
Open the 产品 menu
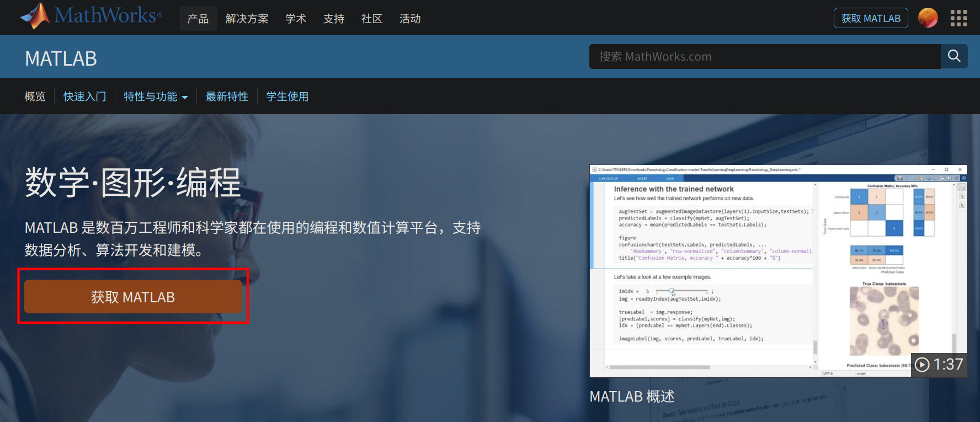click(198, 19)
